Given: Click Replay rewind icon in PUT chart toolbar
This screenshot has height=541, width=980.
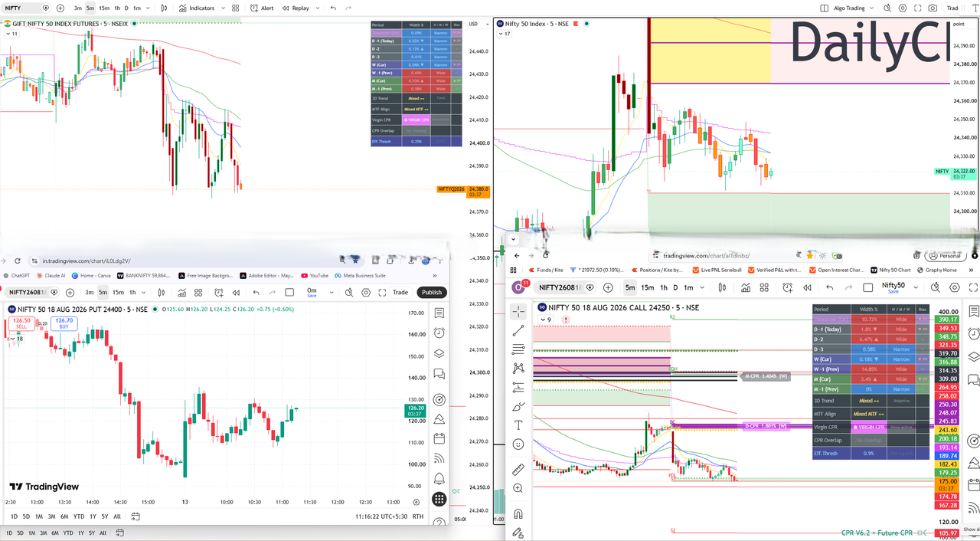Looking at the screenshot, I should (237, 292).
